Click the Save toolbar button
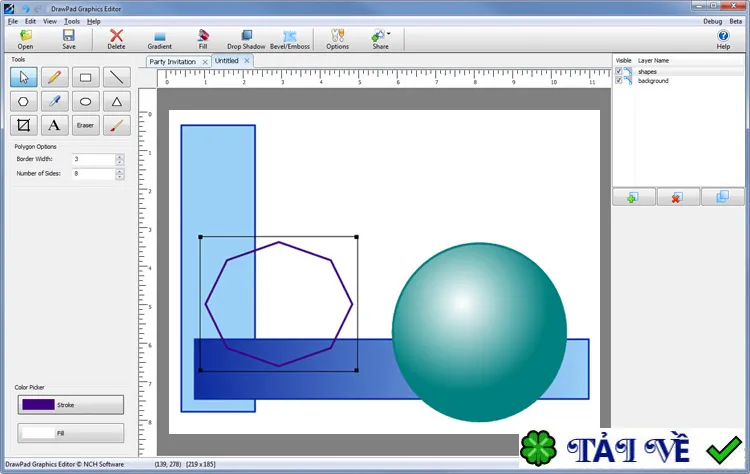 [69, 39]
